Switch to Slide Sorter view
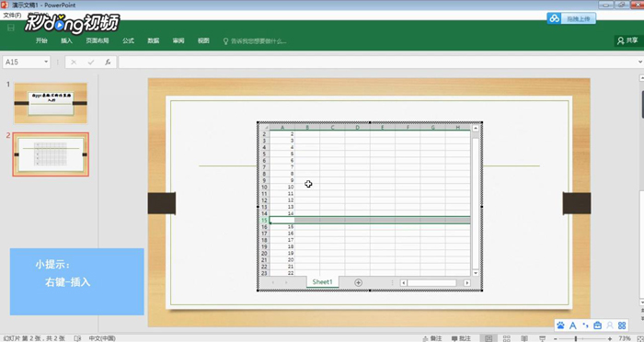The image size is (644, 342). pos(506,338)
